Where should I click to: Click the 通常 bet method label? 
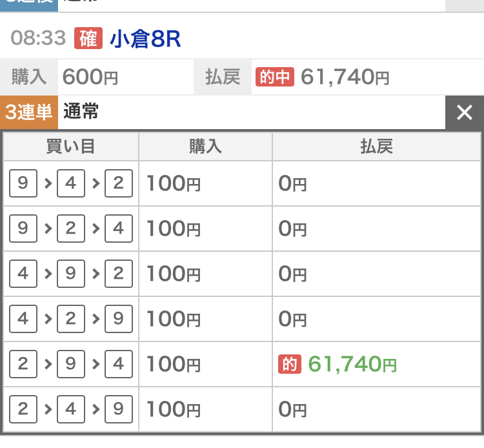click(x=81, y=112)
